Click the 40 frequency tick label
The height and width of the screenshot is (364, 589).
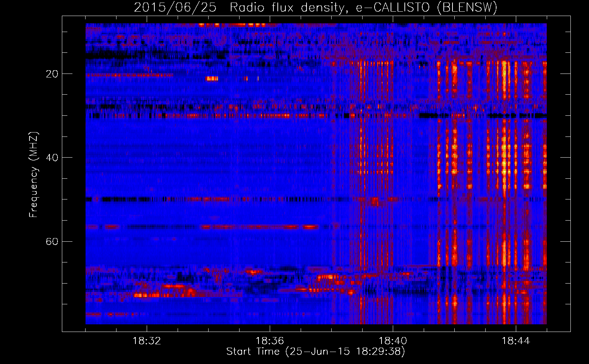point(52,158)
